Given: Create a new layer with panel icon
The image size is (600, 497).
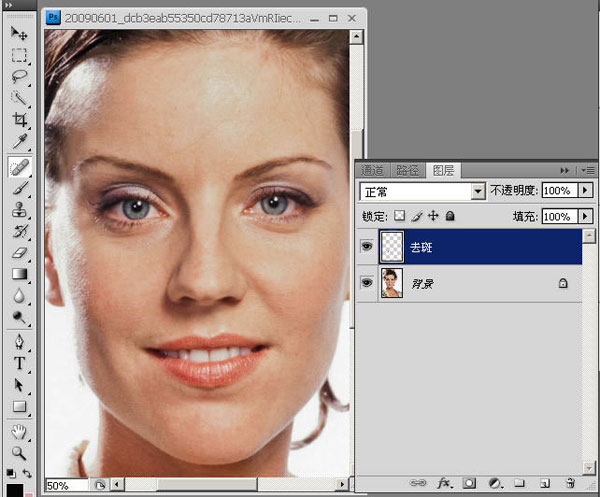Looking at the screenshot, I should tap(545, 484).
